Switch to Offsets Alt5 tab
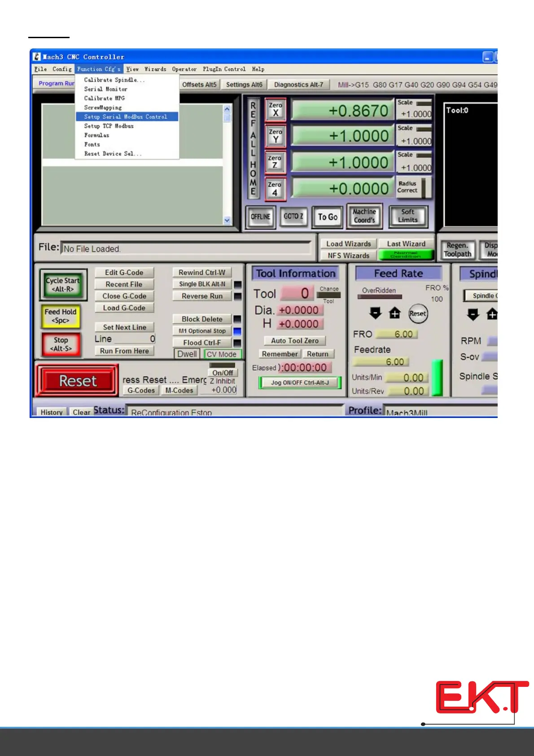Viewport: 534px width, 756px height. point(199,84)
